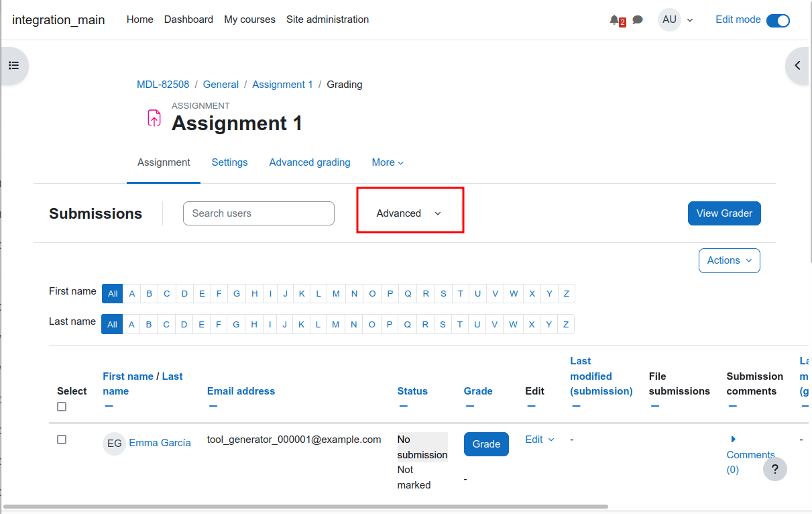The width and height of the screenshot is (812, 514).
Task: Open Emma García's profile link
Action: click(x=160, y=443)
